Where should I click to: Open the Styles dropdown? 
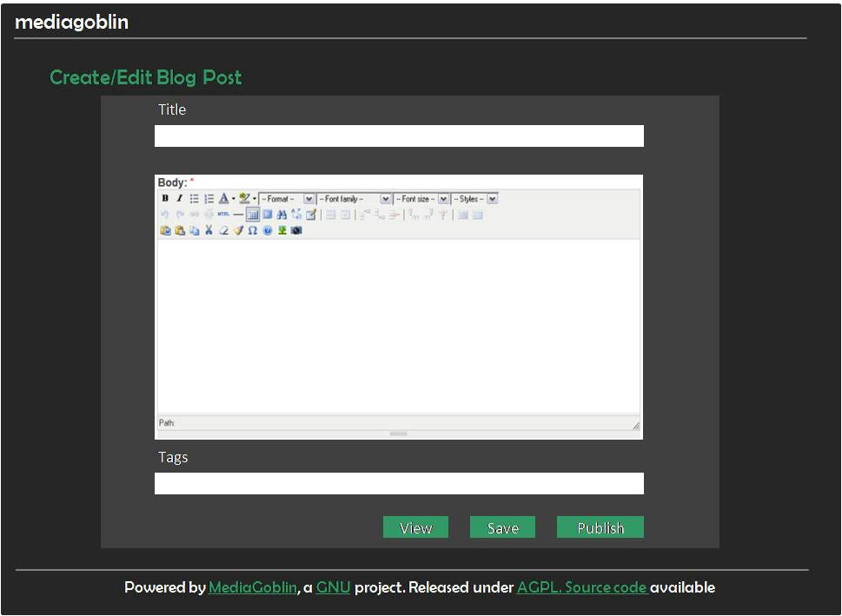pyautogui.click(x=474, y=199)
